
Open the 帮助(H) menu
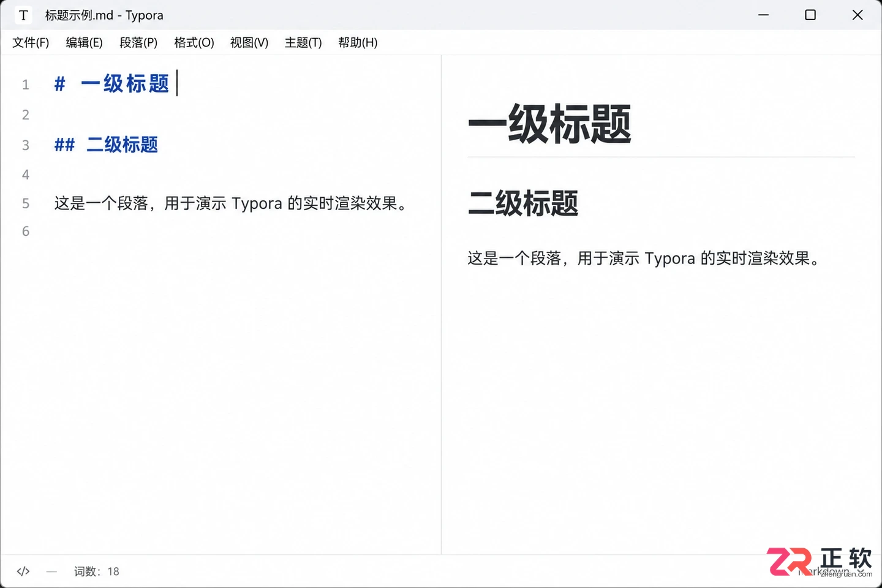point(358,43)
